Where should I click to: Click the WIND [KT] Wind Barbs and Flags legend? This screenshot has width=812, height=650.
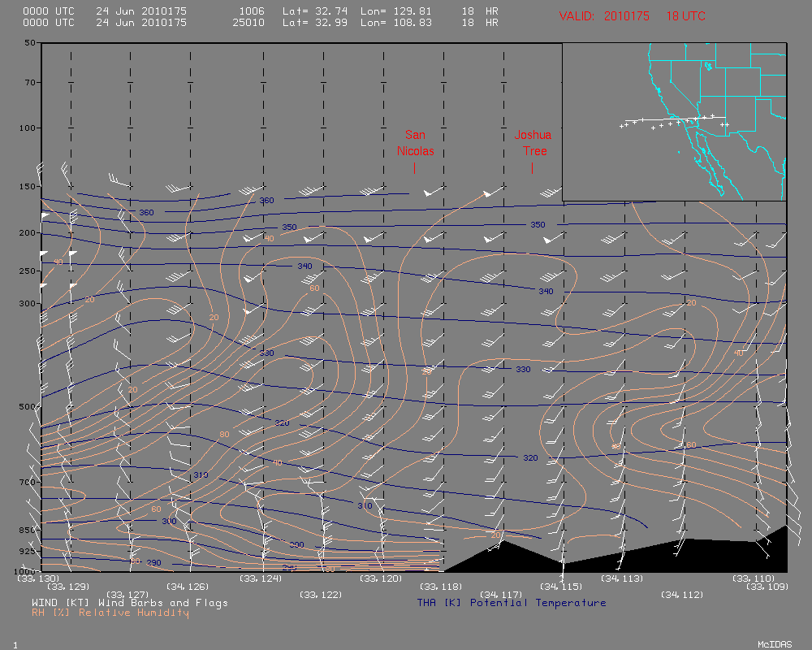(x=129, y=603)
